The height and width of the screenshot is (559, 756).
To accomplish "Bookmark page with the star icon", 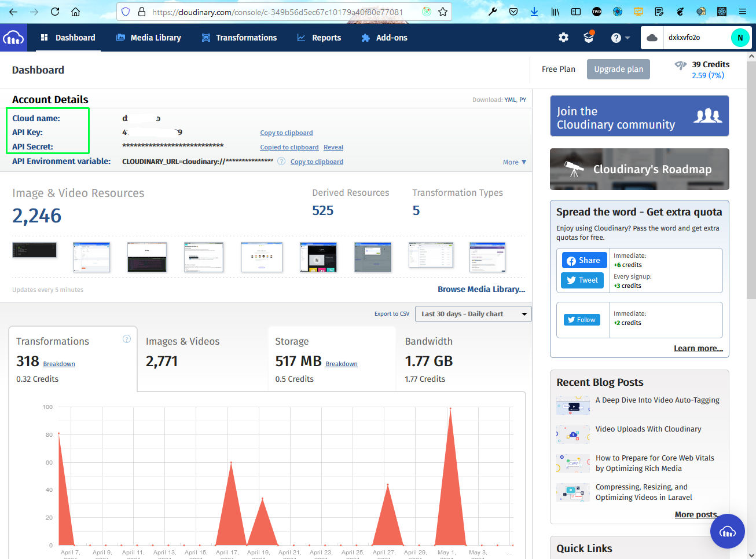I will pyautogui.click(x=442, y=12).
